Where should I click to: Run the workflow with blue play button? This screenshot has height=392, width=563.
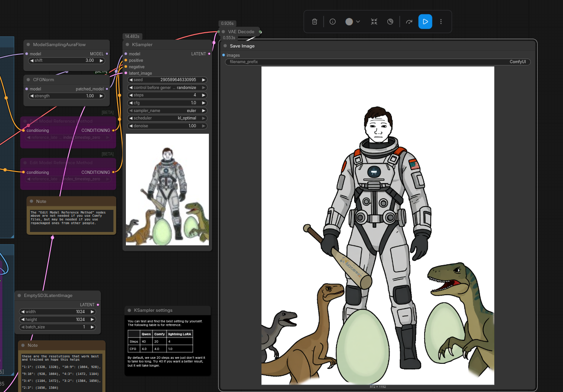coord(425,22)
